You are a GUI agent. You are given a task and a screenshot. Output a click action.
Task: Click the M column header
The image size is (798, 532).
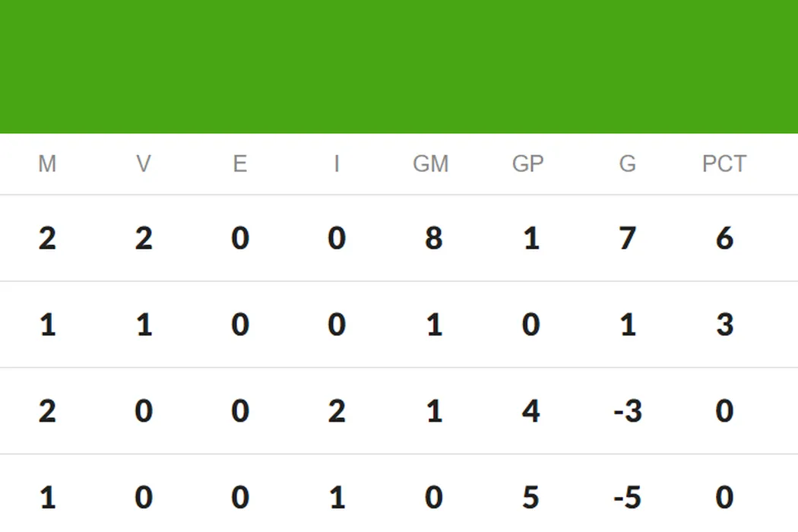coord(47,164)
